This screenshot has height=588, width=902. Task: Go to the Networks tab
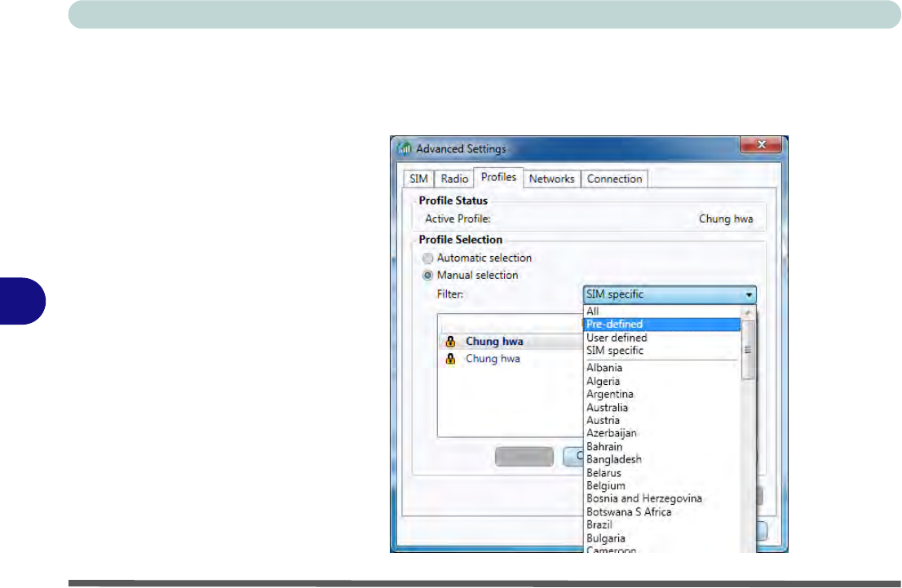tap(552, 179)
